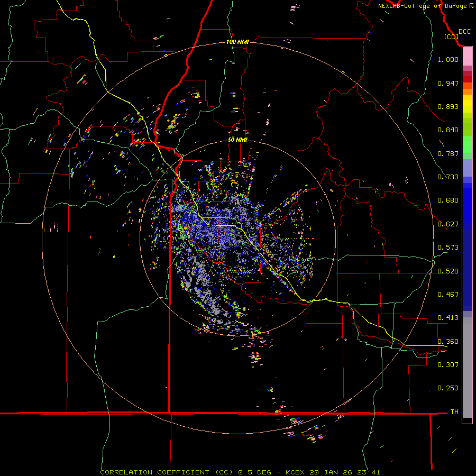The height and width of the screenshot is (476, 476).
Task: Click the pink segment of the color bar
Action: pyautogui.click(x=467, y=57)
